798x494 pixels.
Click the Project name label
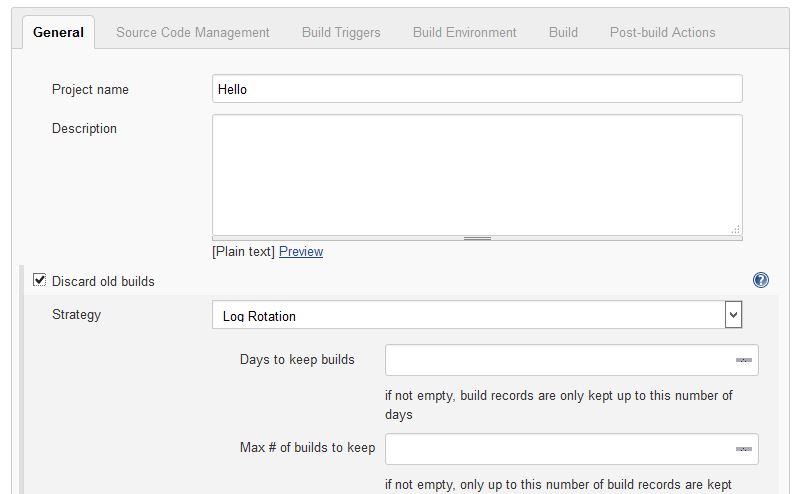(x=90, y=89)
